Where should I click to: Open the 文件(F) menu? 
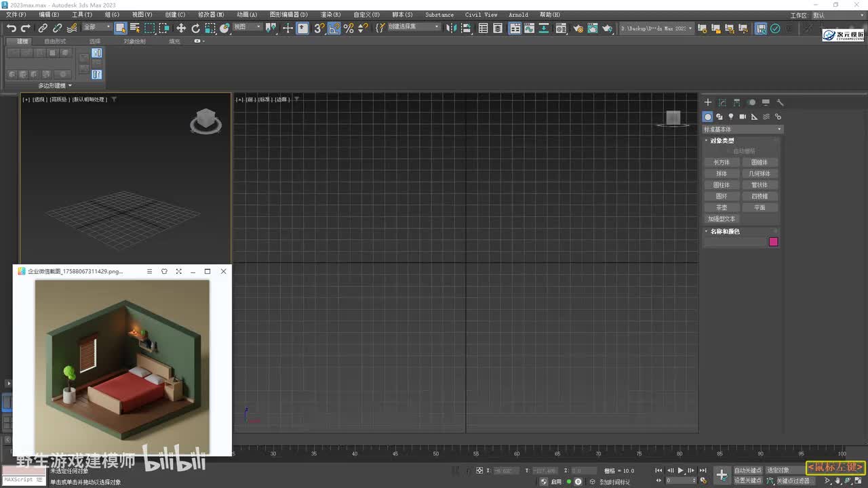point(16,14)
